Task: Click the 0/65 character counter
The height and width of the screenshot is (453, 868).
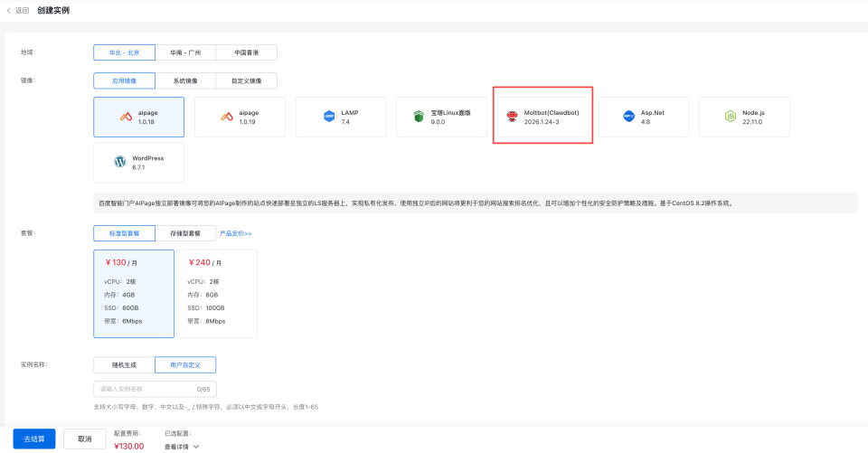Action: coord(203,390)
